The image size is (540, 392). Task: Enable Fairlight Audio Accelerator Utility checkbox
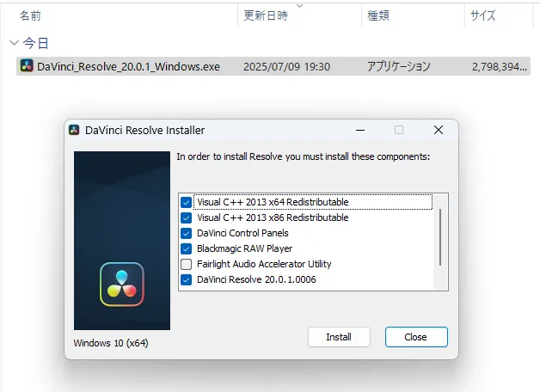187,264
